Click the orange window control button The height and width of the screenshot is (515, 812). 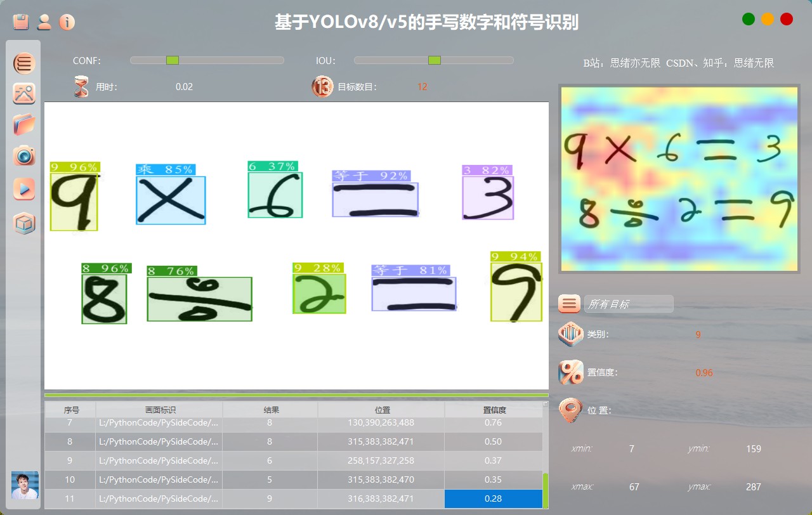pyautogui.click(x=768, y=19)
